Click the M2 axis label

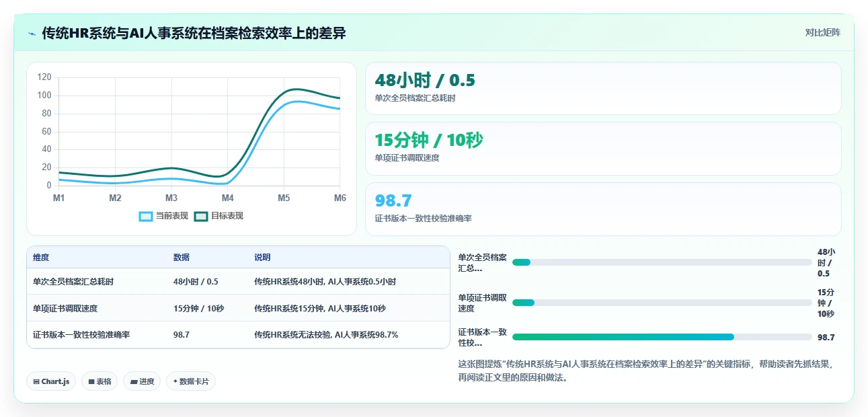point(115,198)
